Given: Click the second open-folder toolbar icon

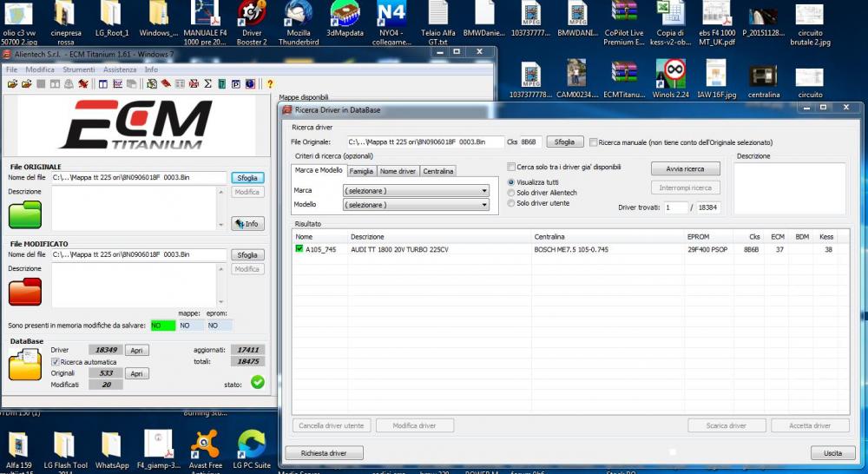Looking at the screenshot, I should tap(26, 84).
